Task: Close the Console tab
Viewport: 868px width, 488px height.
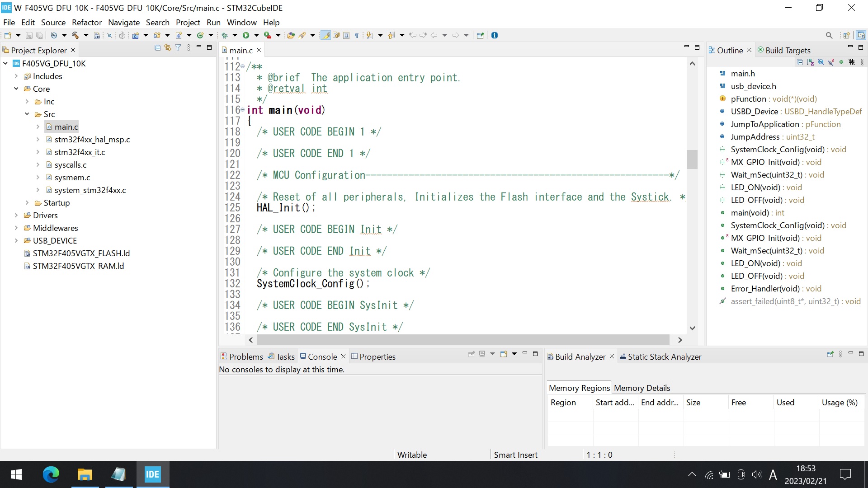Action: tap(343, 357)
